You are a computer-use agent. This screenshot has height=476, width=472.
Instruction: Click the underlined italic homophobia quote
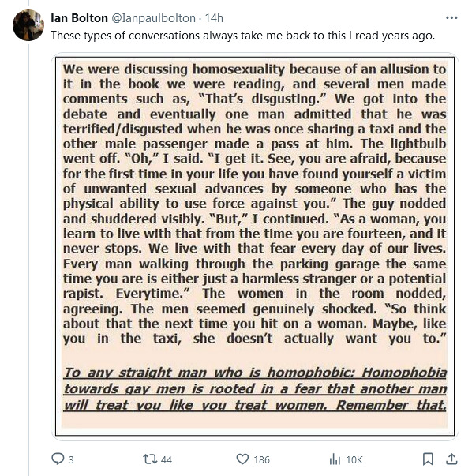point(255,389)
